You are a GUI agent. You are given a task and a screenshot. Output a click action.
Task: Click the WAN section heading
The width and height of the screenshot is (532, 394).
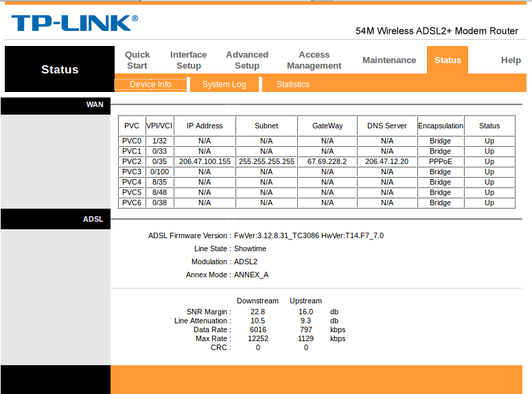(95, 104)
